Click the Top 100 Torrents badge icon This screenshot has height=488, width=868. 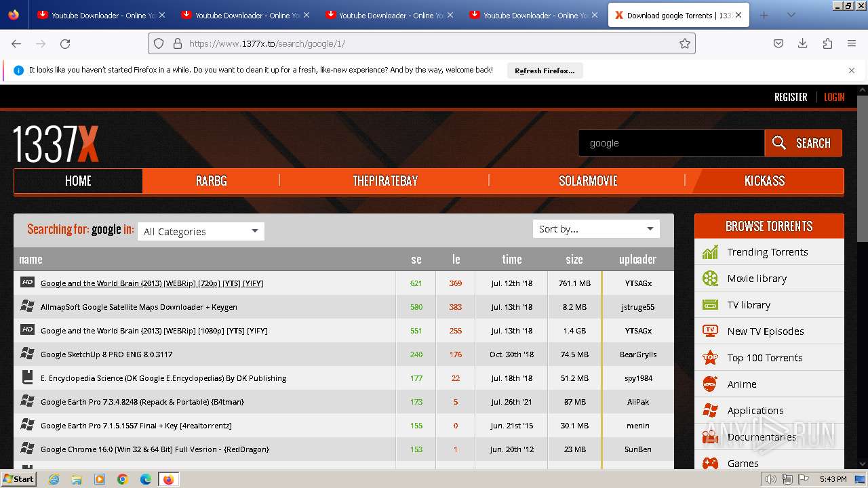(710, 357)
